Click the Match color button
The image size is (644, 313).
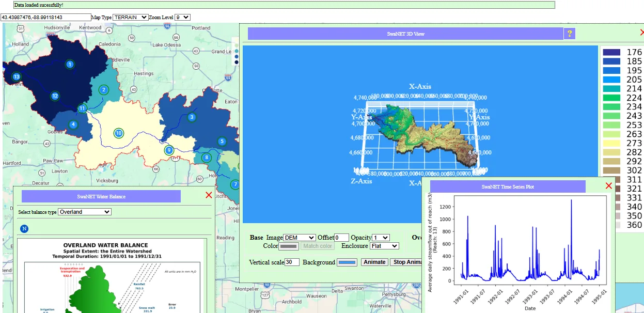[x=318, y=246]
